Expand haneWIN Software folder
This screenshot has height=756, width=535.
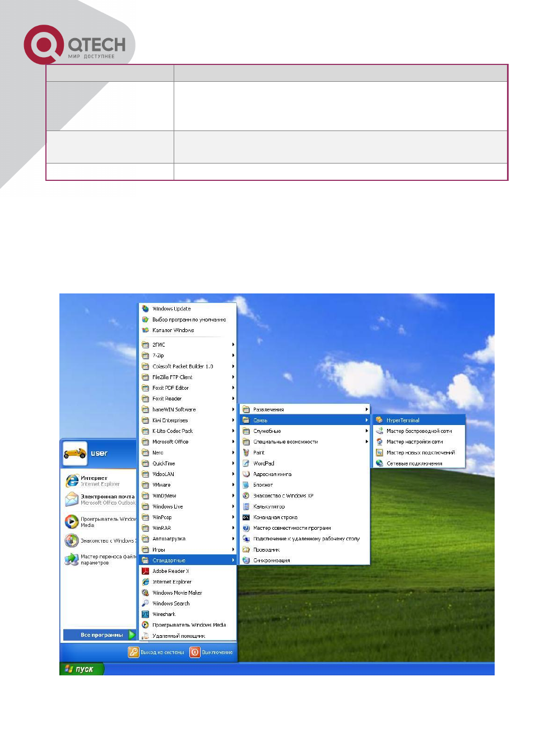[188, 409]
